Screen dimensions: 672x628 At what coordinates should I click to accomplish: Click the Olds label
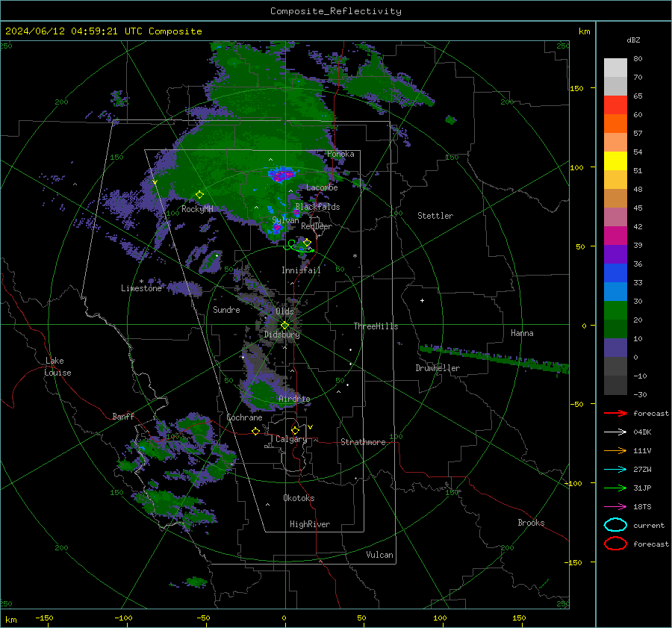[284, 311]
